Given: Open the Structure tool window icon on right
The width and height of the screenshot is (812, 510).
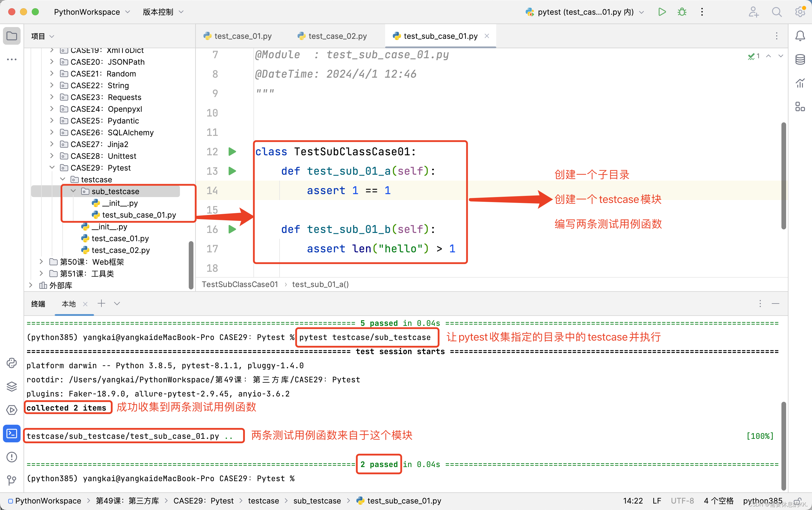Looking at the screenshot, I should pos(800,106).
